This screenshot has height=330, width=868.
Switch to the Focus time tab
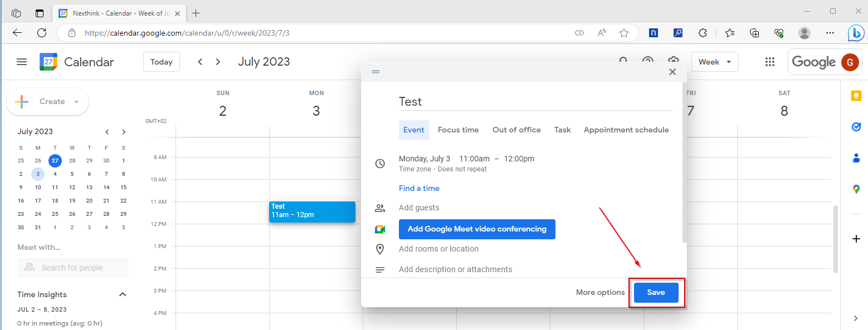click(x=458, y=130)
